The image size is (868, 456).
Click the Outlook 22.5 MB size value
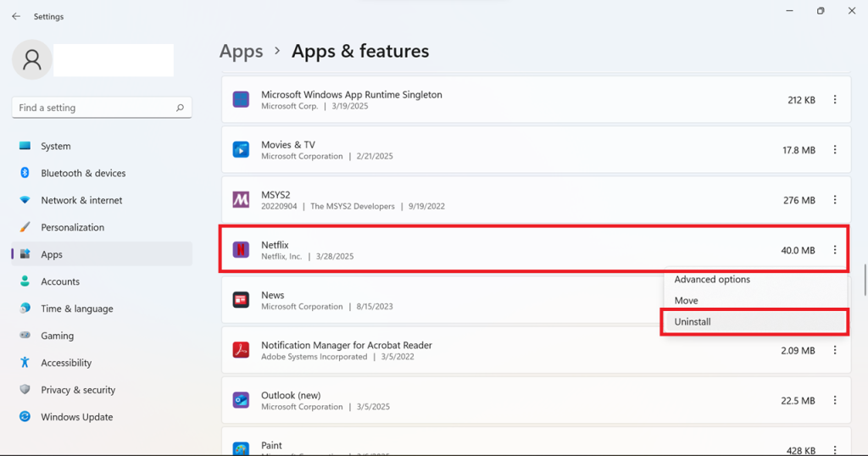coord(798,401)
